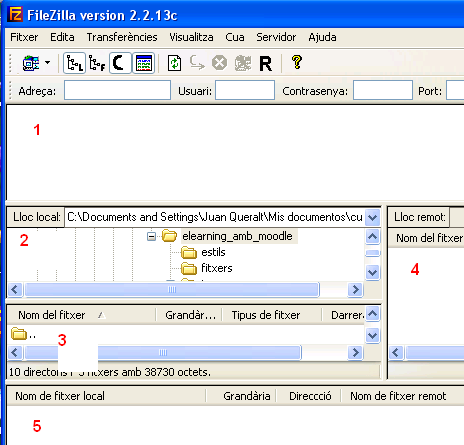The height and width of the screenshot is (445, 464).
Task: Toggle the quick connect bar (C) button
Action: tap(120, 63)
